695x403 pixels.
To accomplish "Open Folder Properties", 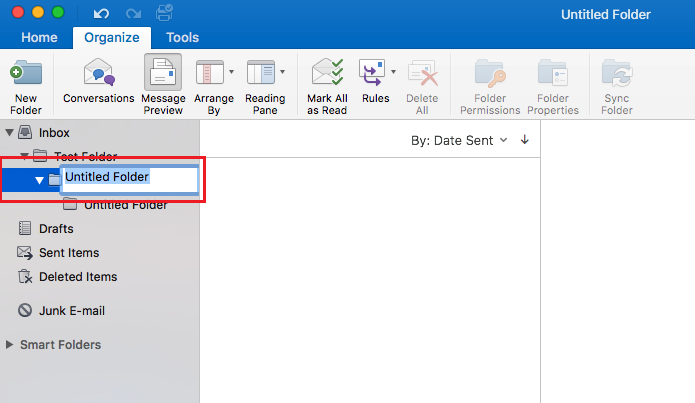I will click(x=553, y=86).
